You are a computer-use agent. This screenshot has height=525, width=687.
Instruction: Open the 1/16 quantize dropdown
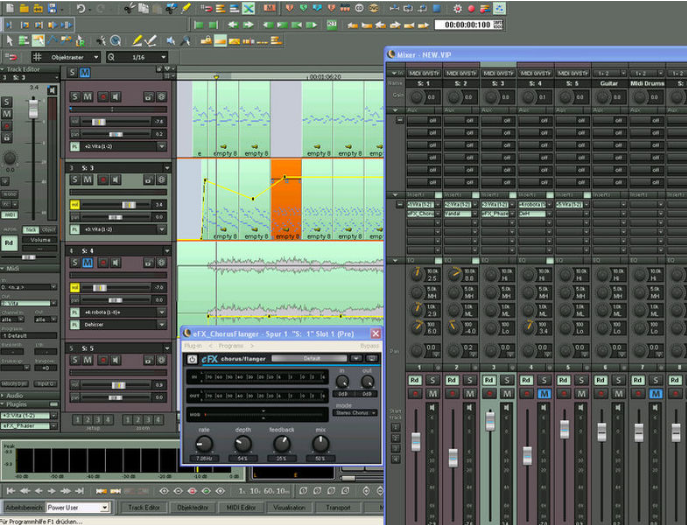pos(163,57)
